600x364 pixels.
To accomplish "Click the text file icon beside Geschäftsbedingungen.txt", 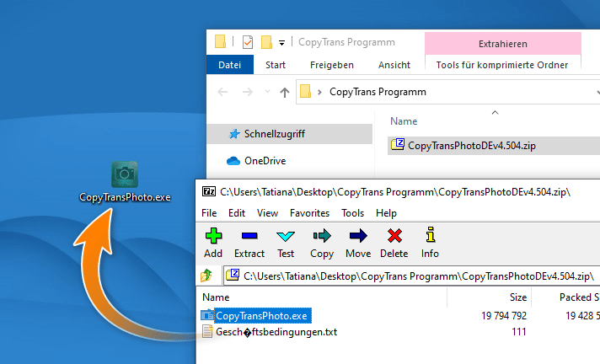I will pyautogui.click(x=207, y=331).
